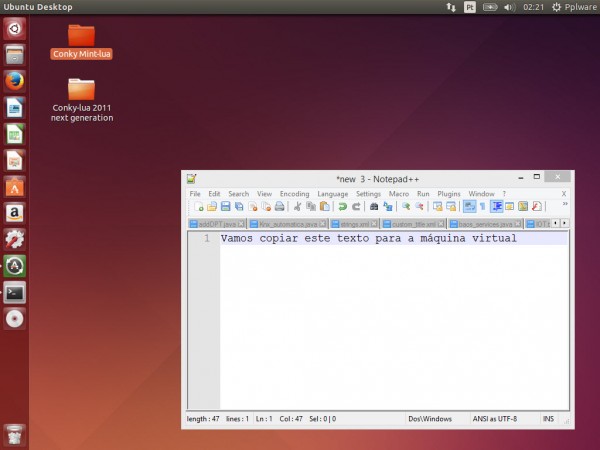Open the Edit menu
Screen dimensions: 600x450
pos(214,194)
